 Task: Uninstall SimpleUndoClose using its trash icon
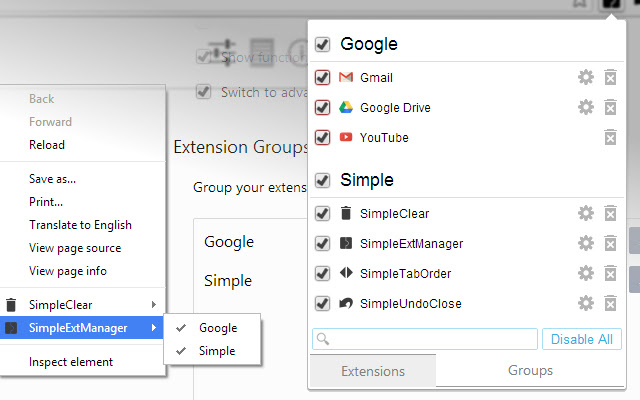coord(610,303)
